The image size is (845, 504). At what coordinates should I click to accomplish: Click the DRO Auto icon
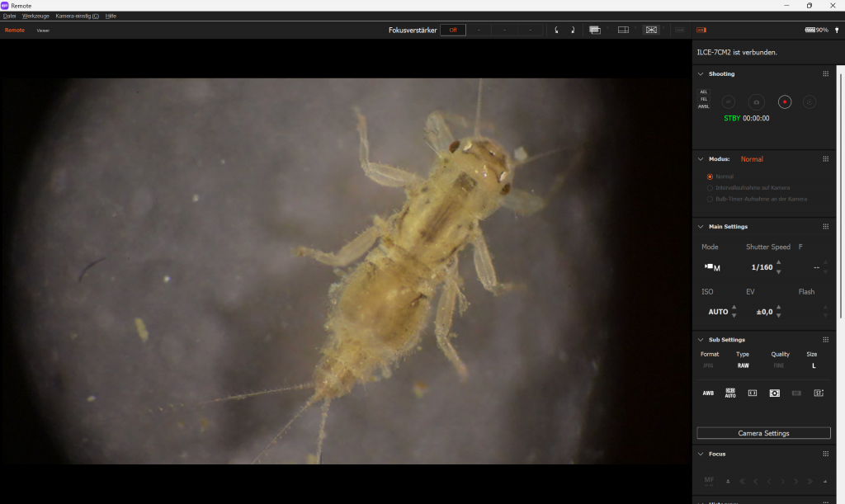tap(730, 393)
